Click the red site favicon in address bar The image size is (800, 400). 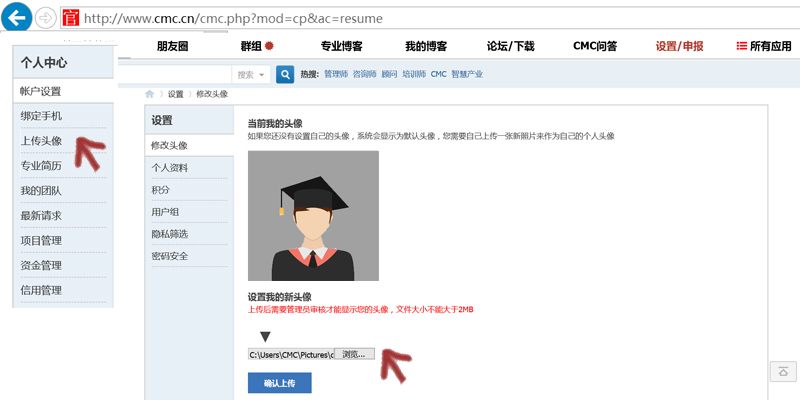coord(71,18)
